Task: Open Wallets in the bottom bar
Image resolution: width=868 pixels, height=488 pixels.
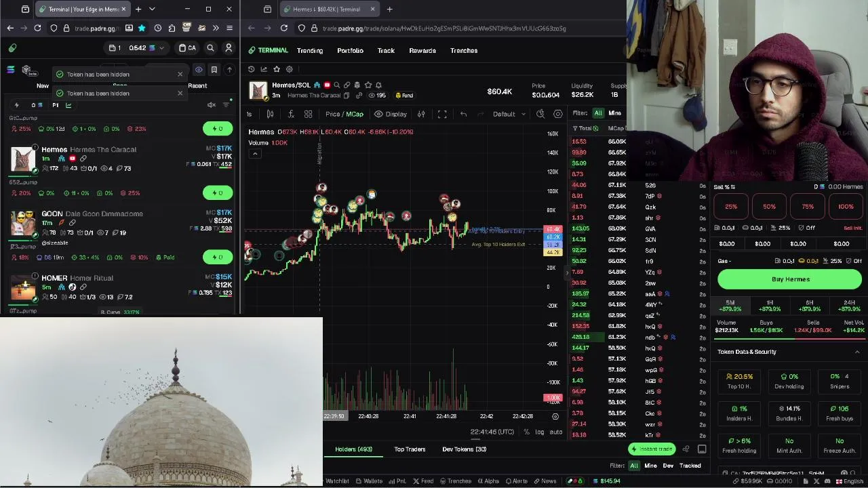Action: coord(369,481)
